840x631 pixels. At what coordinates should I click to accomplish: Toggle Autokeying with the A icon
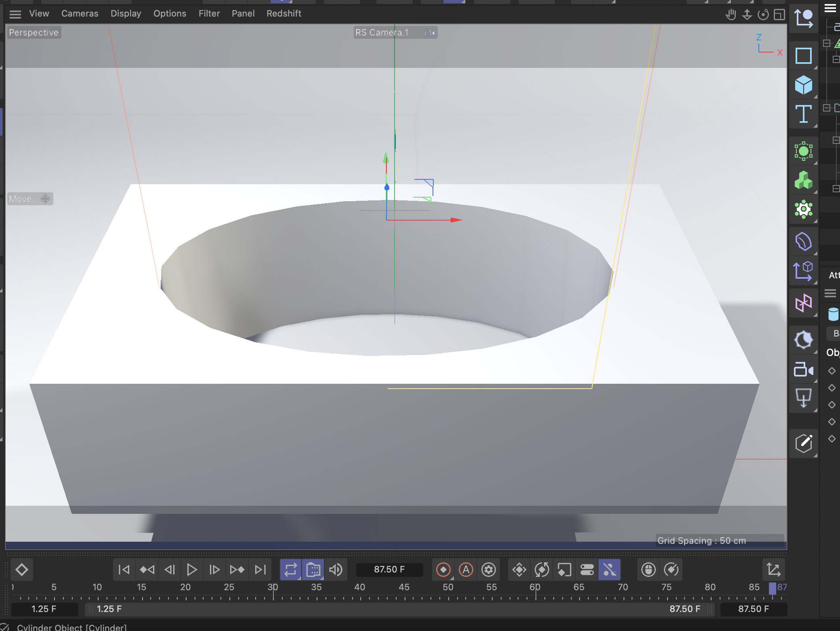click(x=466, y=570)
